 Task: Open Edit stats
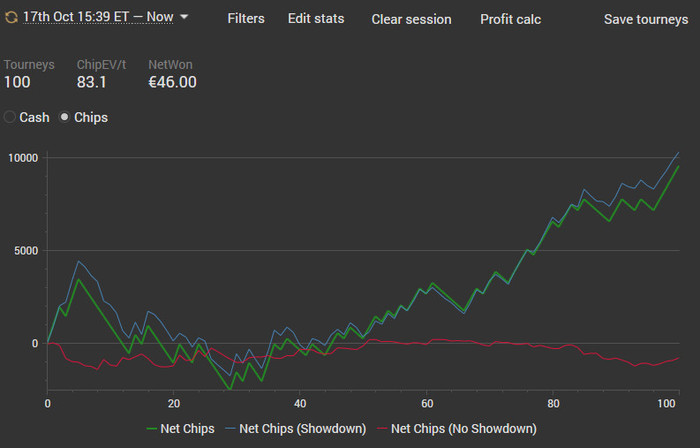(316, 18)
